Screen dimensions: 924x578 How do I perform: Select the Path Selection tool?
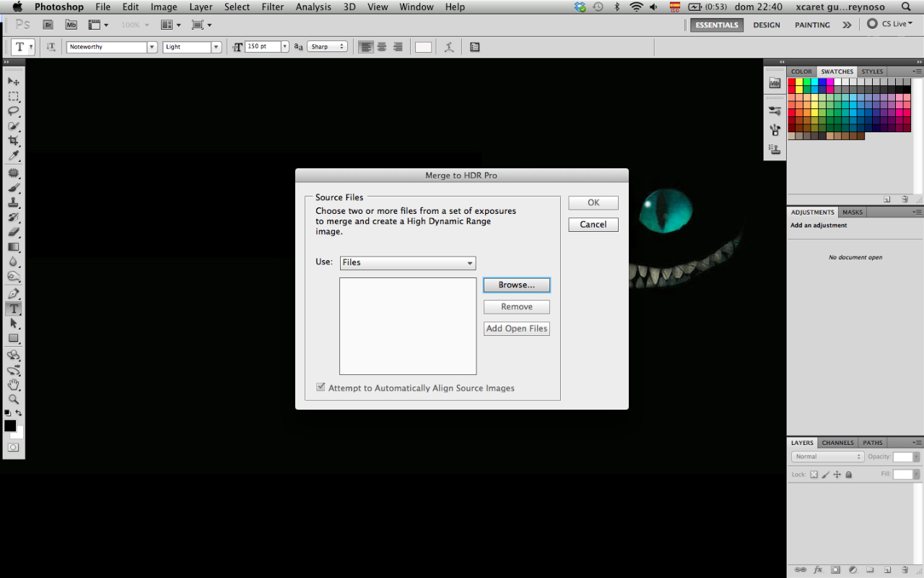14,324
